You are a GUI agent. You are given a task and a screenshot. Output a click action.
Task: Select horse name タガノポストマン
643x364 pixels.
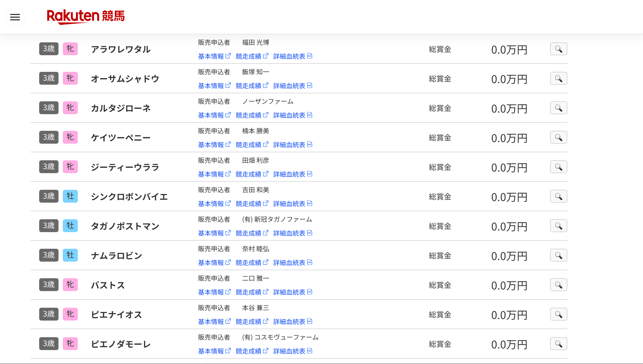tap(125, 226)
